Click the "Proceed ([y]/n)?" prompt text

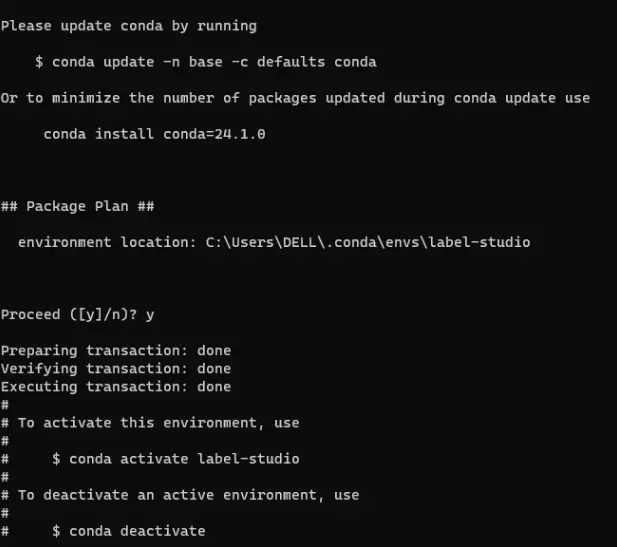point(69,314)
